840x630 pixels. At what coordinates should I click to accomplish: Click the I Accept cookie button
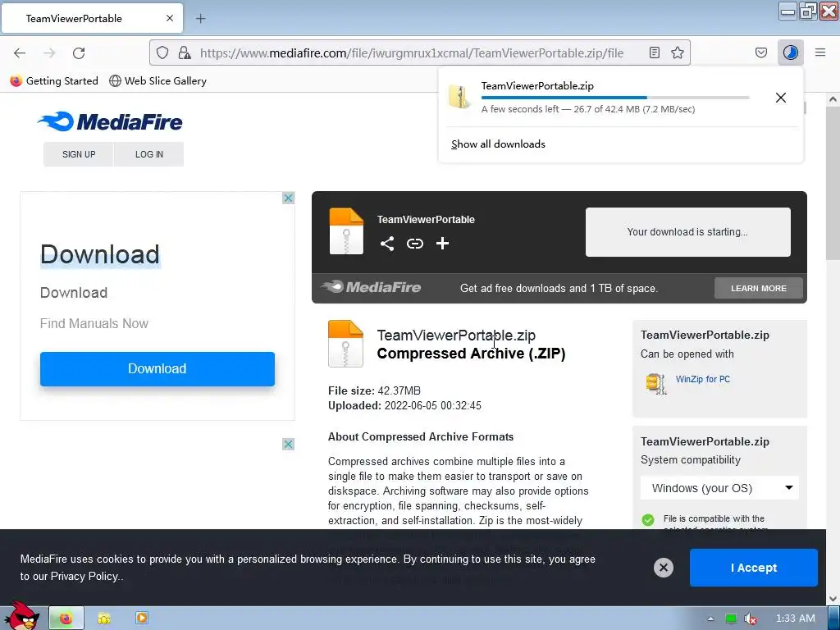[x=753, y=568]
